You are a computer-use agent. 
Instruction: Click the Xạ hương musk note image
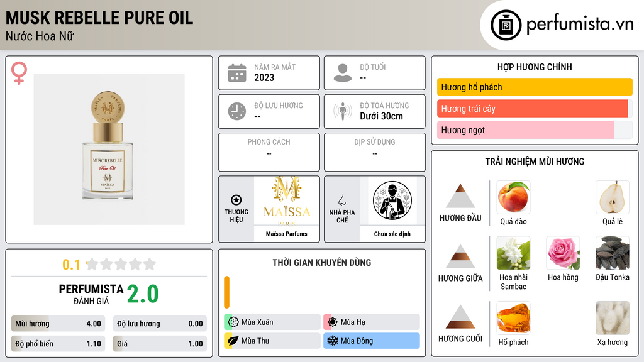tap(613, 318)
